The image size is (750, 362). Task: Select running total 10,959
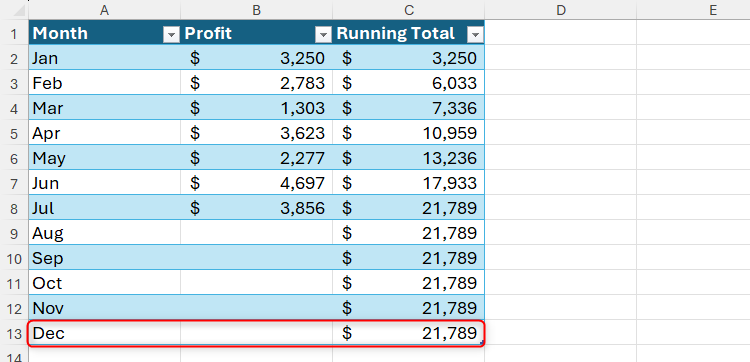pyautogui.click(x=408, y=133)
